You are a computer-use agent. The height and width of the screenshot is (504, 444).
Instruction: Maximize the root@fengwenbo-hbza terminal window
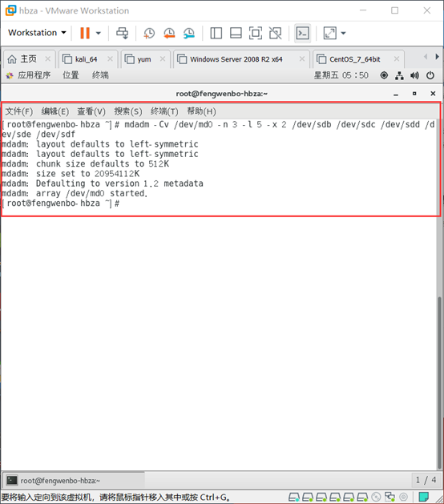tap(414, 94)
